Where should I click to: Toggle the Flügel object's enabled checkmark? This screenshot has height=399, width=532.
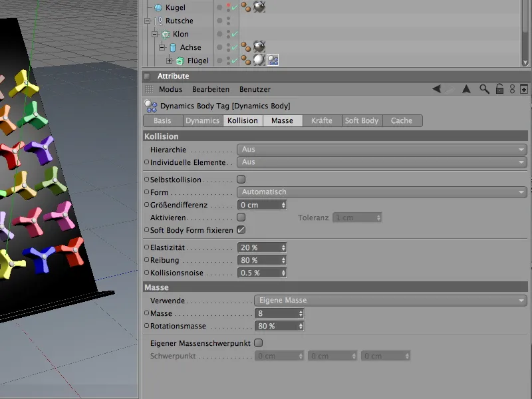235,61
